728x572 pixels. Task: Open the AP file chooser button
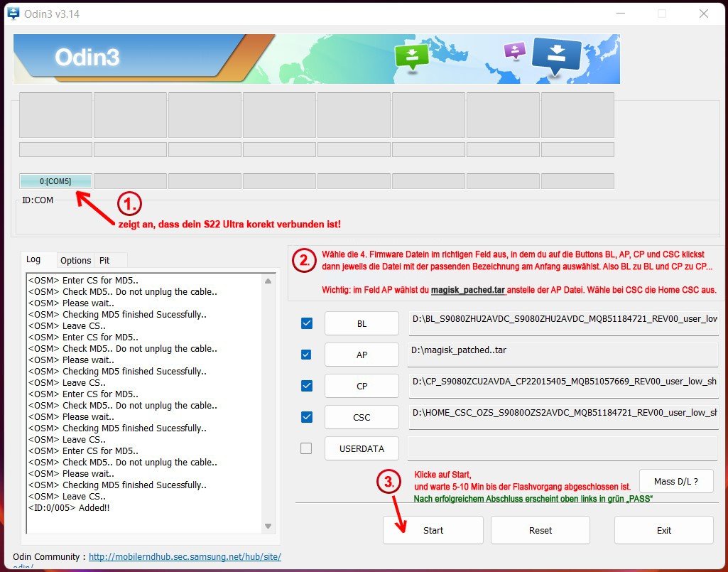point(362,355)
